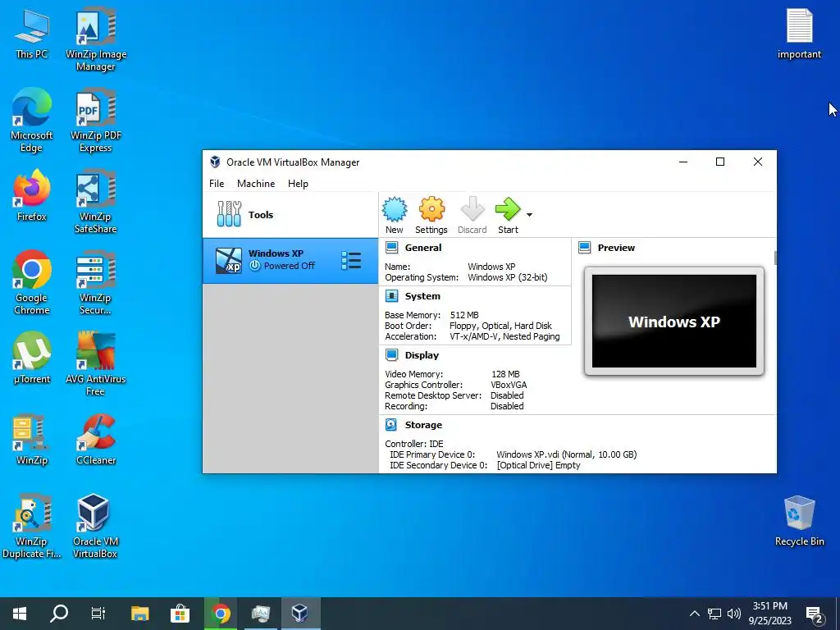
Task: Click the Windows XP preview thumbnail
Action: coord(674,321)
